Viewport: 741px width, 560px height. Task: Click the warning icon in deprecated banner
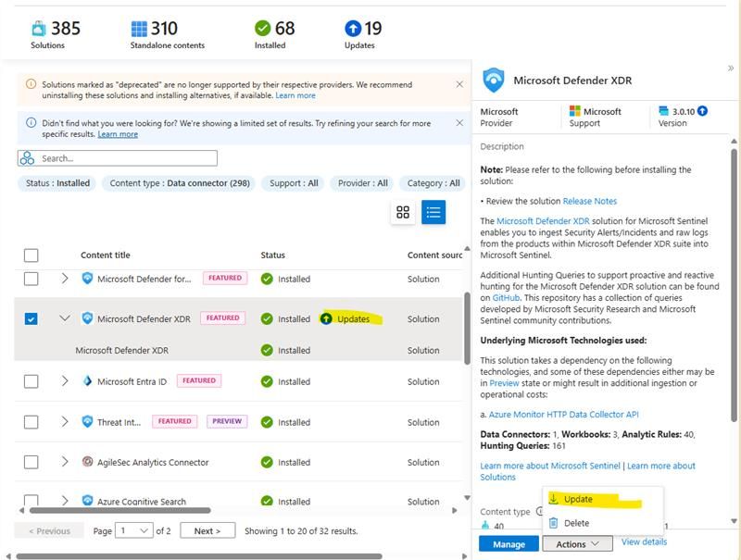(31, 84)
